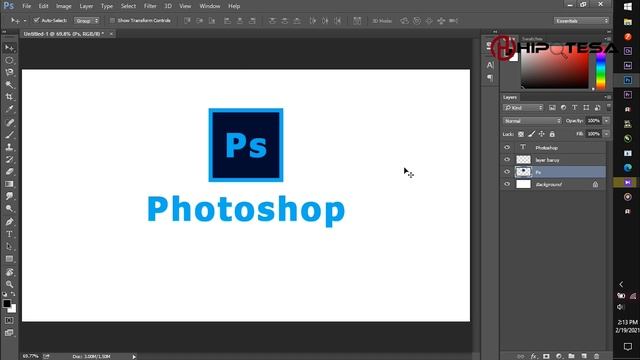Select the Pen tool
This screenshot has width=640, height=360.
click(x=9, y=222)
